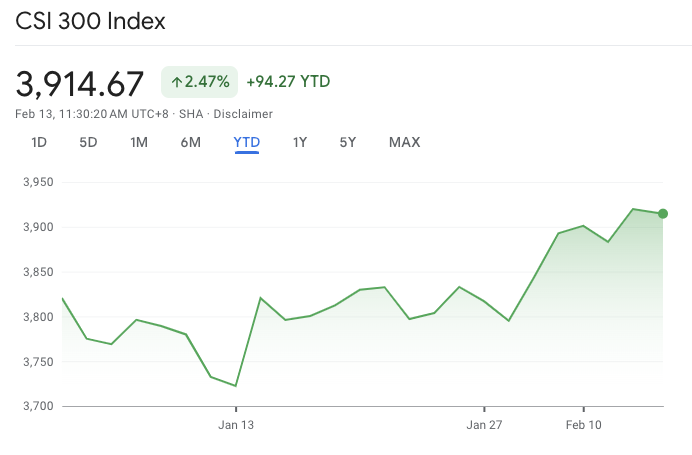Click the Jan 13 date label

(x=236, y=424)
